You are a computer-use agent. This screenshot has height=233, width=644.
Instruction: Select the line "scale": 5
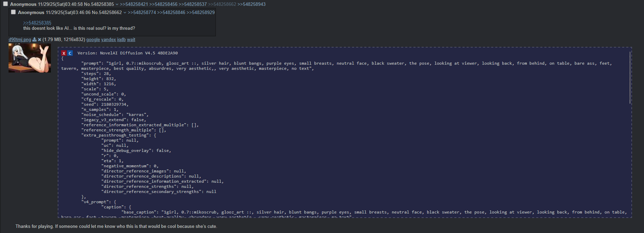pyautogui.click(x=95, y=89)
